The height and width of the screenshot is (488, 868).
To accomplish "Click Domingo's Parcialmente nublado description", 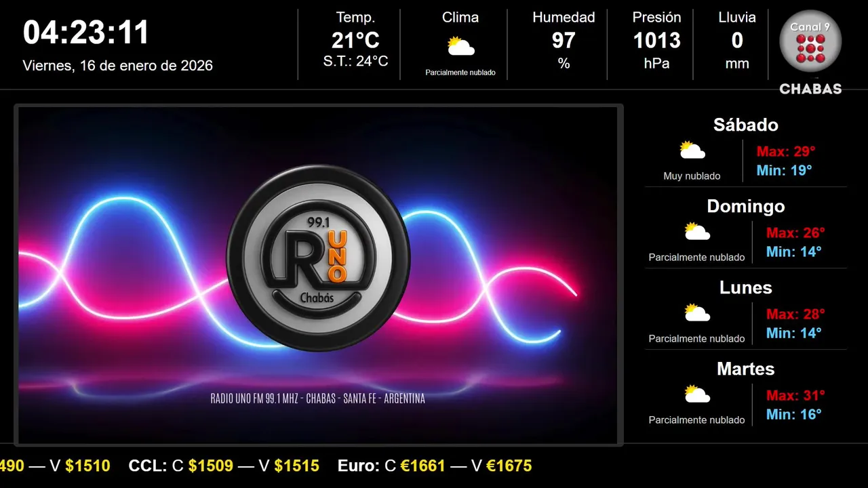I will tap(696, 258).
